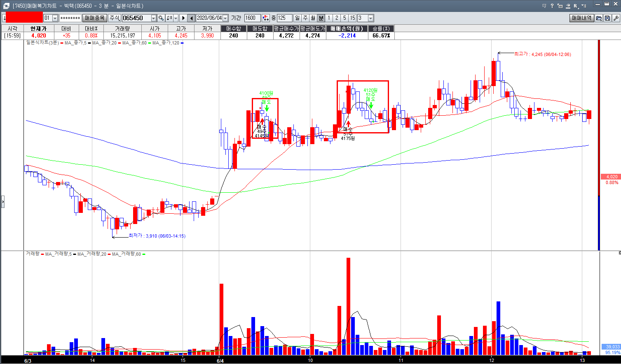The width and height of the screenshot is (621, 364).
Task: Click the MA_종가,120 legend label
Action: click(x=166, y=42)
